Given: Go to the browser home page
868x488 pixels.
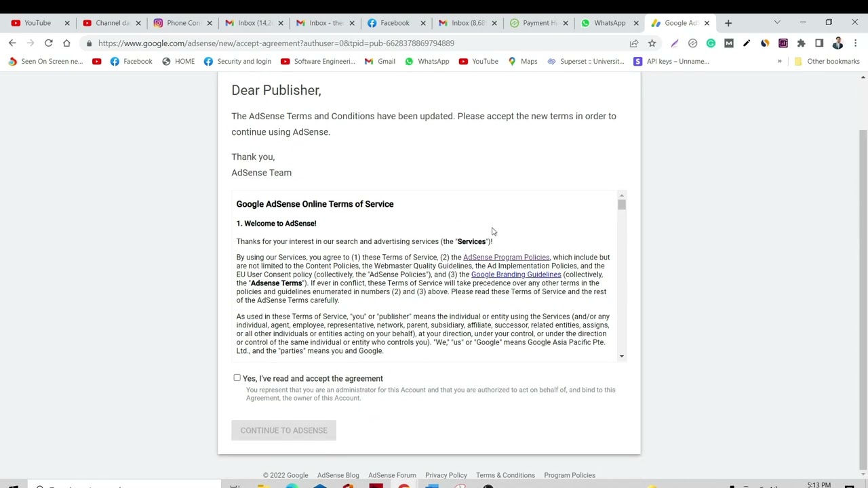Looking at the screenshot, I should point(66,43).
